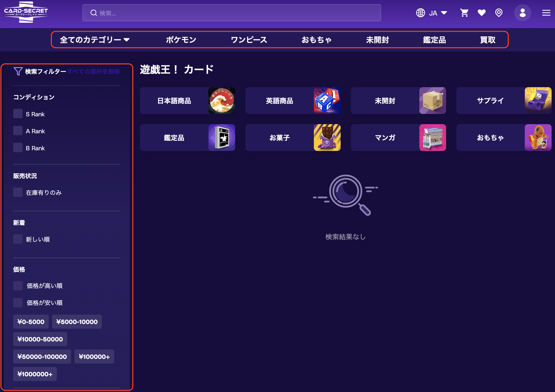Click the お菓子 category label
This screenshot has width=555, height=392.
tap(279, 138)
